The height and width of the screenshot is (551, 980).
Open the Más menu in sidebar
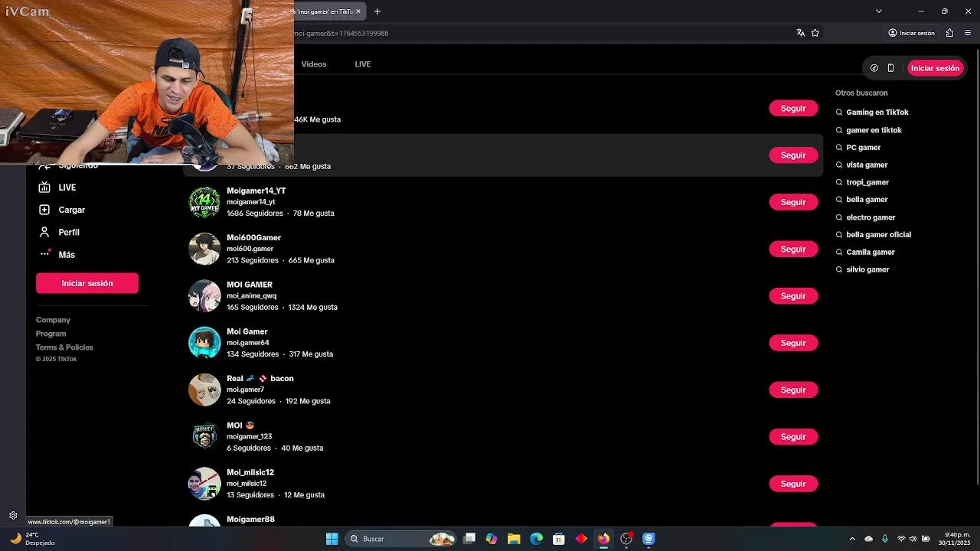click(57, 254)
